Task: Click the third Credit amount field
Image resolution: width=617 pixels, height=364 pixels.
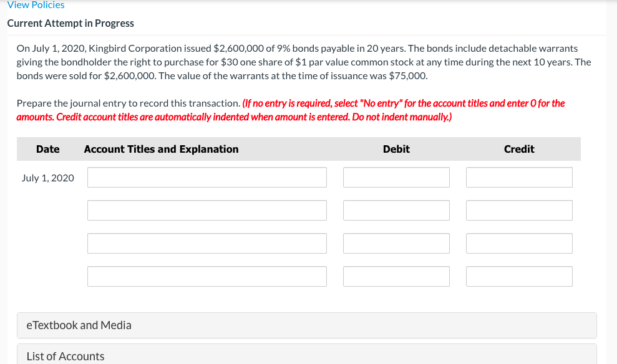Action: pyautogui.click(x=519, y=243)
